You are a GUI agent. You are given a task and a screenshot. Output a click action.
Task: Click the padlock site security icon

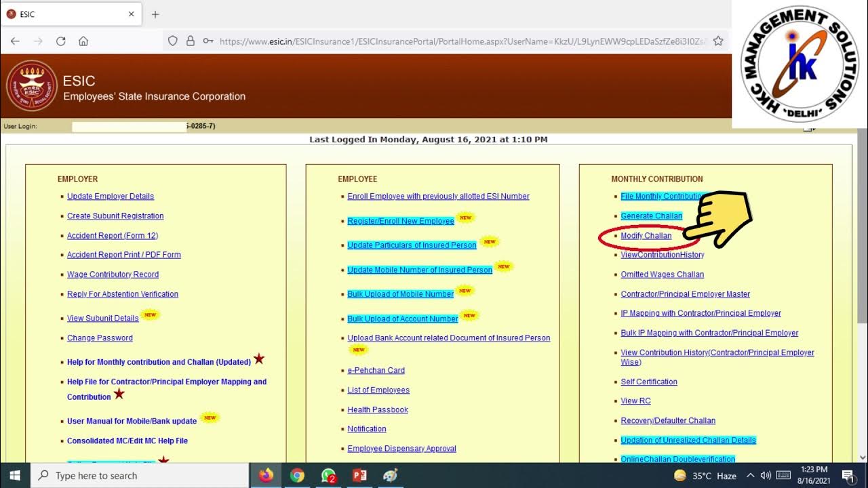(191, 41)
